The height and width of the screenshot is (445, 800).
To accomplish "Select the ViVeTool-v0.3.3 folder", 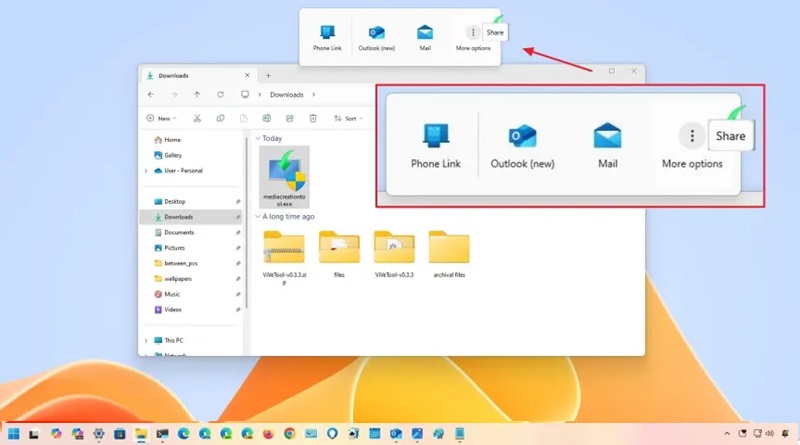I will (x=394, y=254).
